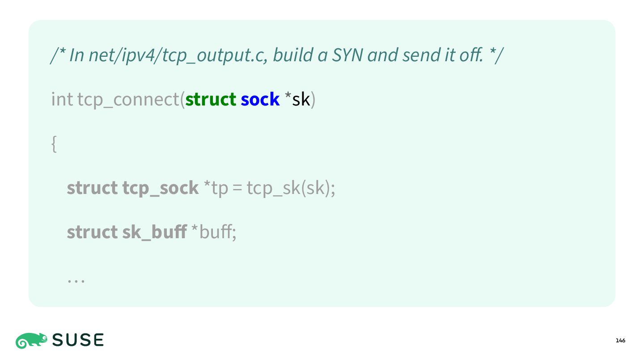Click the opening curly brace
The image size is (644, 362).
[x=54, y=144]
